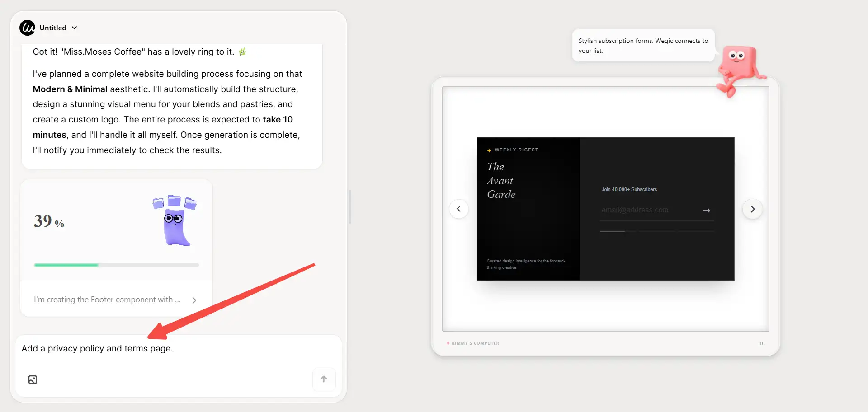Click the email address field in preview
This screenshot has height=412, width=868.
coord(649,210)
